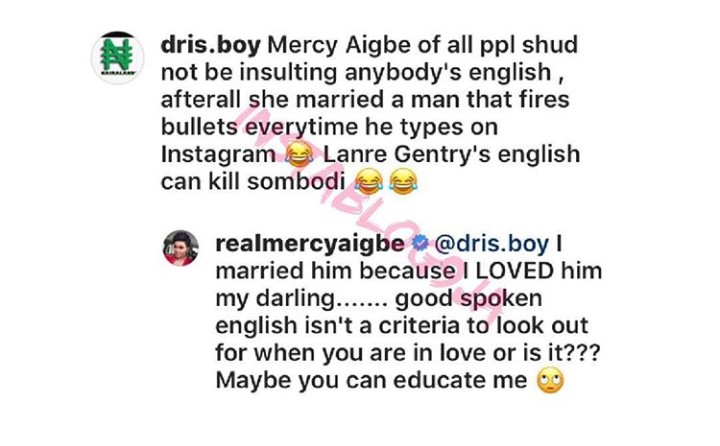Click the last laughing emoji after sombodi
720x446 pixels.
[x=403, y=182]
